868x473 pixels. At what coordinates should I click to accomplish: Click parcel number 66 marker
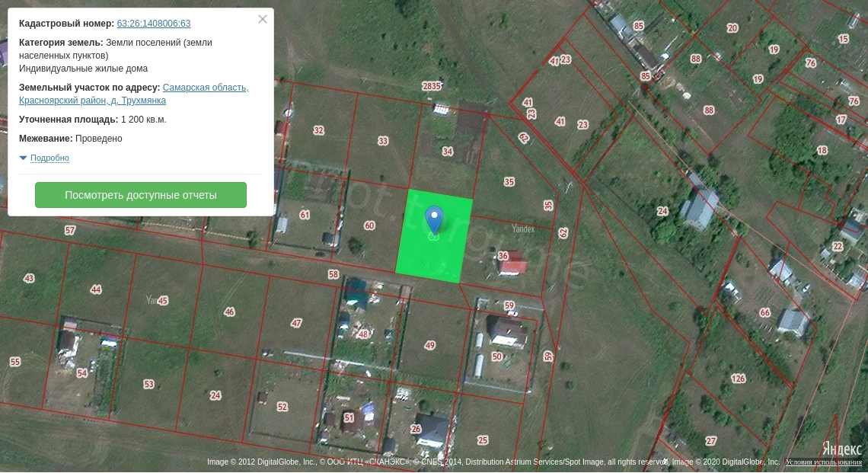click(x=764, y=313)
